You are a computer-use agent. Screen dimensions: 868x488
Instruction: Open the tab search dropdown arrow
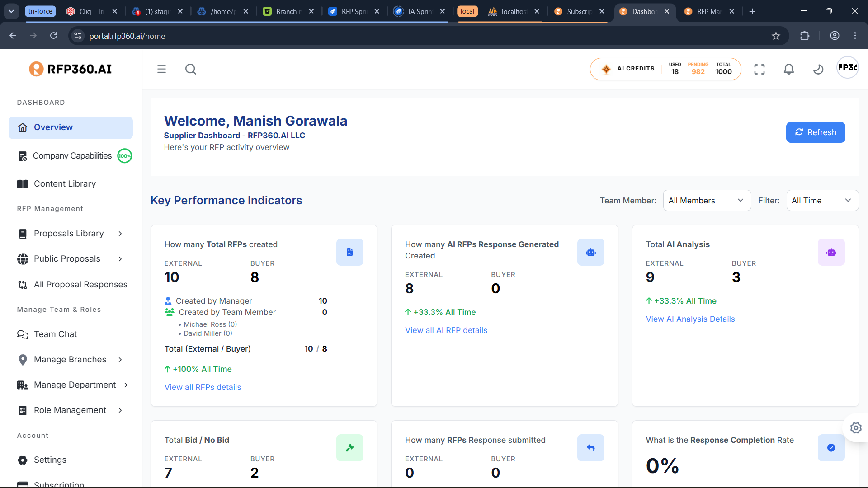[x=11, y=11]
